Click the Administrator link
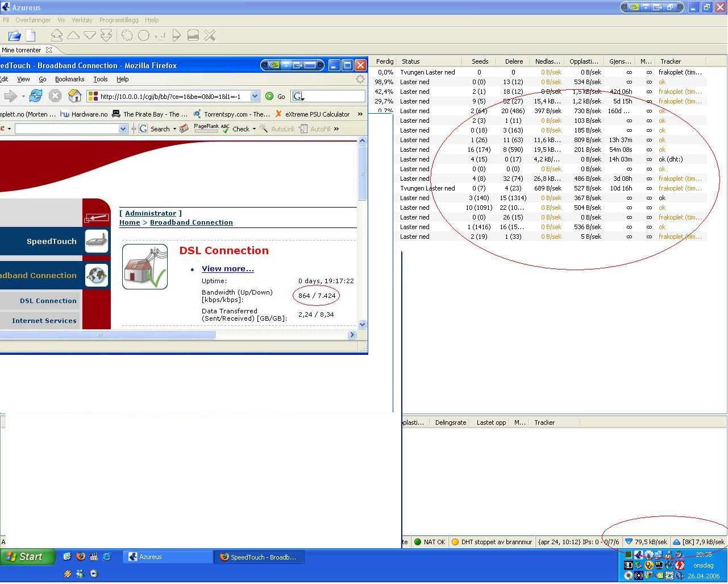Image resolution: width=728 pixels, height=584 pixels. 151,213
